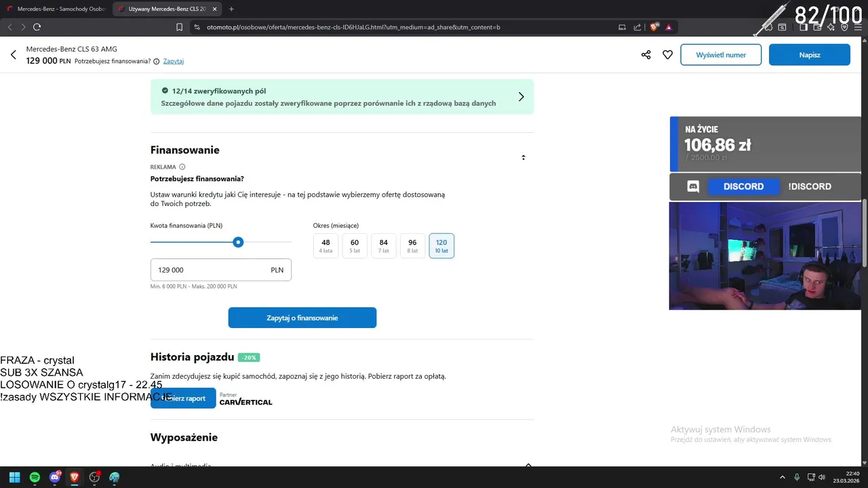Click info icon beside Potrzebujesz finansowania header
The height and width of the screenshot is (488, 868).
tap(157, 61)
